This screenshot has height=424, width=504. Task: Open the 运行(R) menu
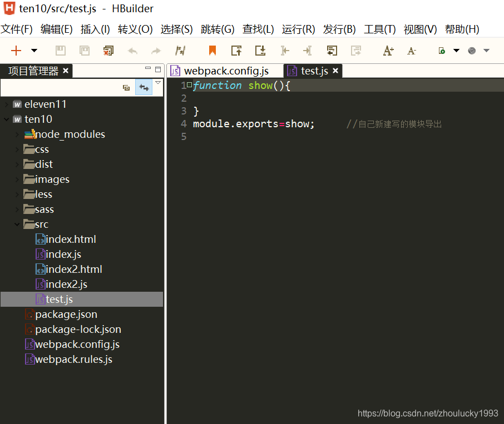(299, 29)
